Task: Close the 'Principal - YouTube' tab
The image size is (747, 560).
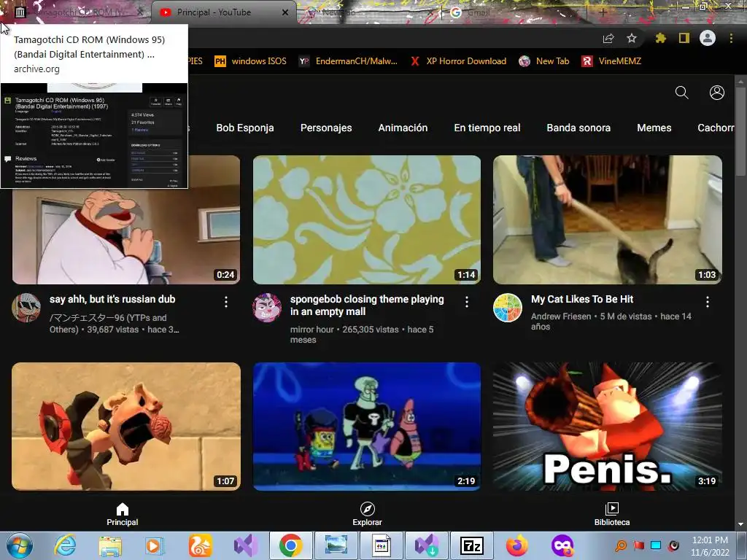Action: (x=285, y=12)
